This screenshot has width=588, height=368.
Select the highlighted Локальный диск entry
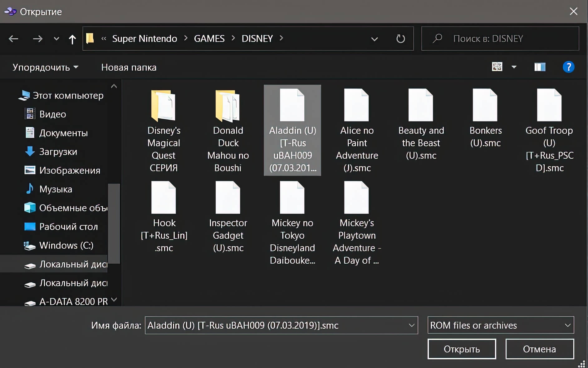(54, 264)
